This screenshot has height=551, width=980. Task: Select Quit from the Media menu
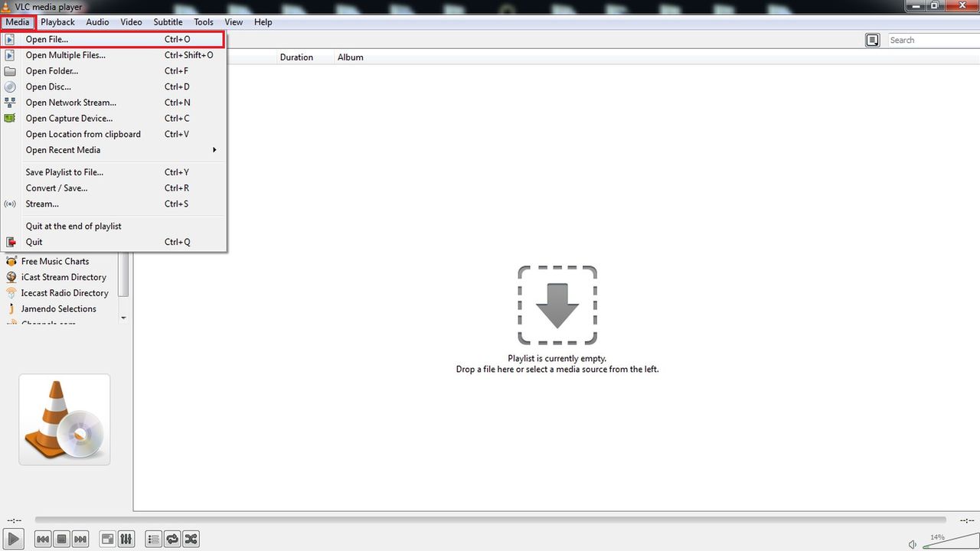[113, 242]
